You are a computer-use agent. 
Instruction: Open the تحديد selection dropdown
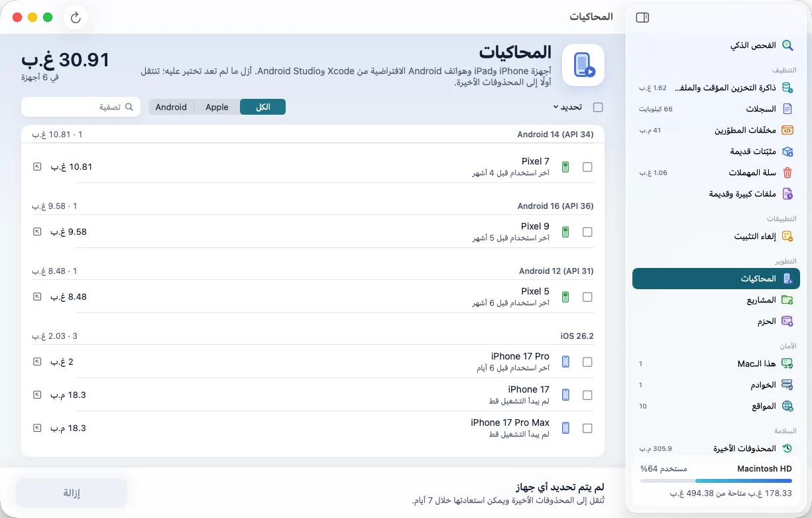pos(567,107)
